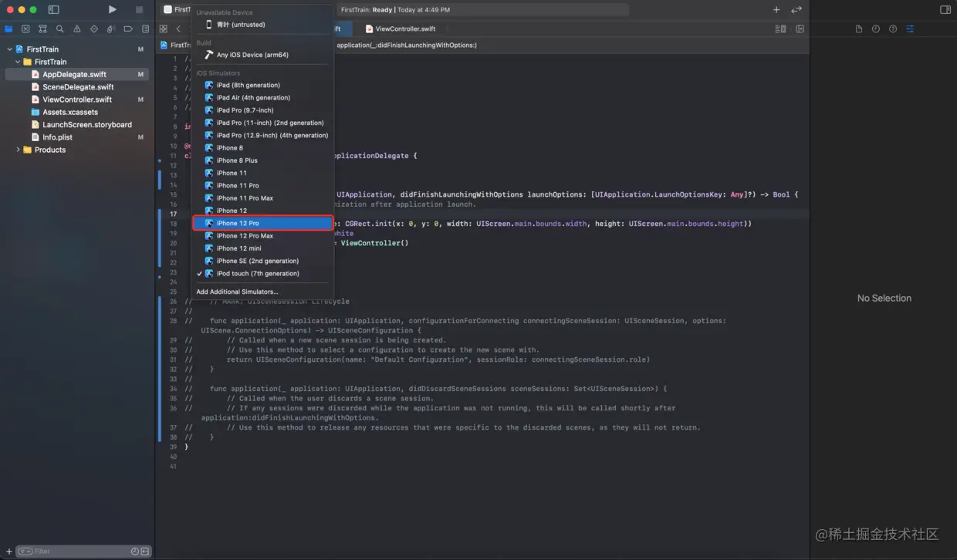
Task: Select AppDelegate.swift in navigator
Action: (x=74, y=74)
